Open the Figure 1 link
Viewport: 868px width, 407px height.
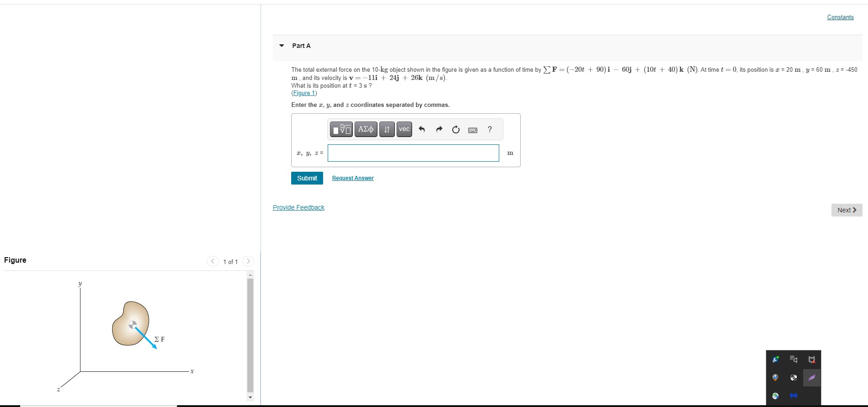(304, 93)
